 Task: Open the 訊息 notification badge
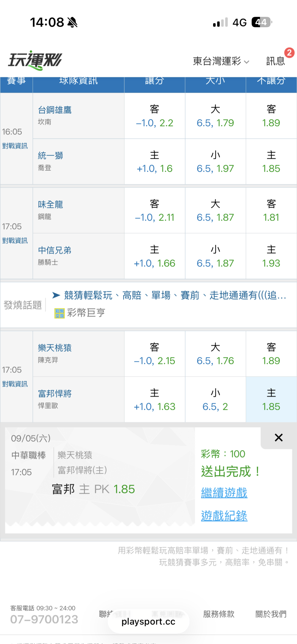[289, 53]
